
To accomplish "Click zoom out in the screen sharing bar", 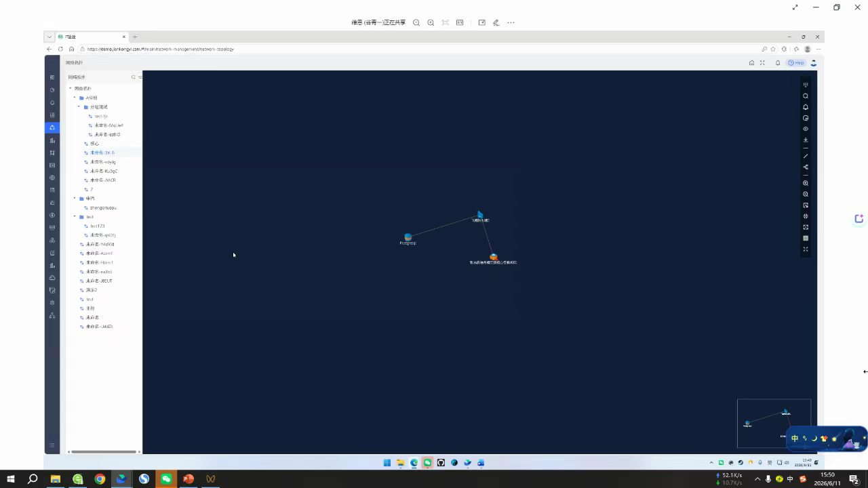I will pyautogui.click(x=416, y=22).
